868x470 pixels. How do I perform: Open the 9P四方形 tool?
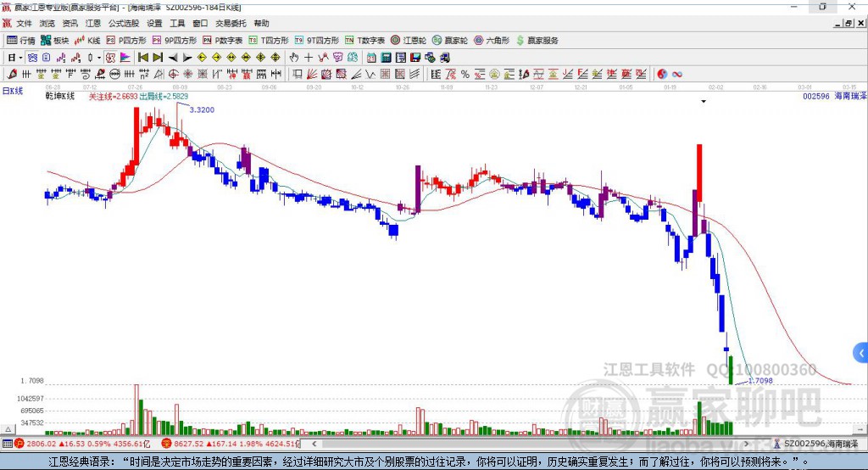pos(175,41)
